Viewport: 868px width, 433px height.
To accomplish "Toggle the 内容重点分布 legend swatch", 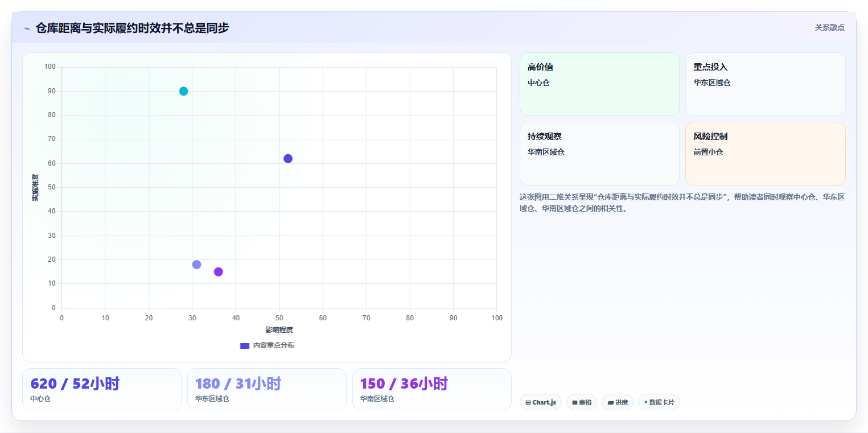I will coord(245,346).
